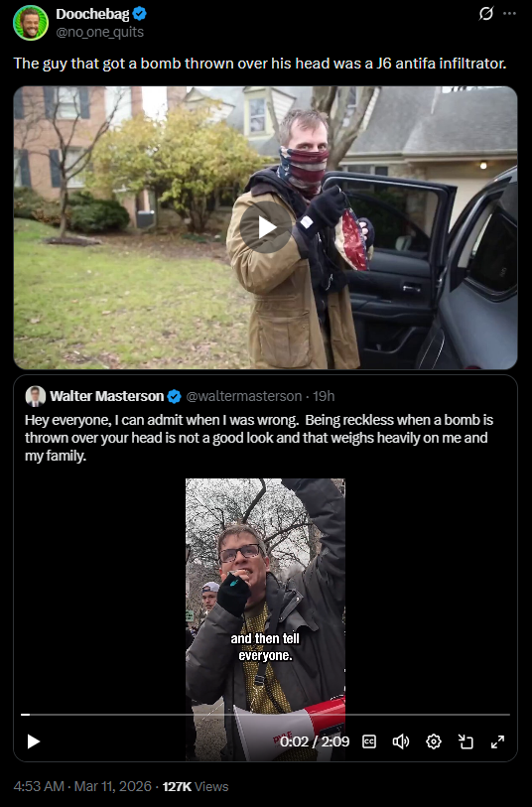
Task: Open Walter Masterson's profile name
Action: click(106, 396)
